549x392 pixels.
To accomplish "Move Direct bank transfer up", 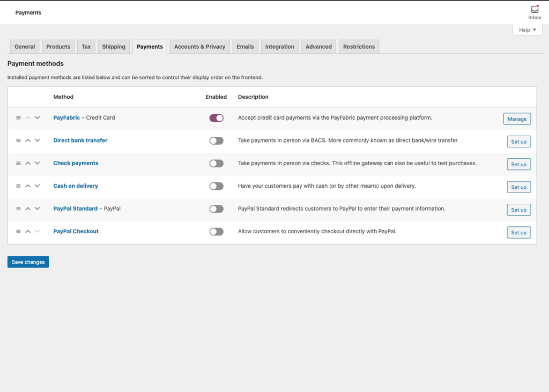I will (28, 140).
